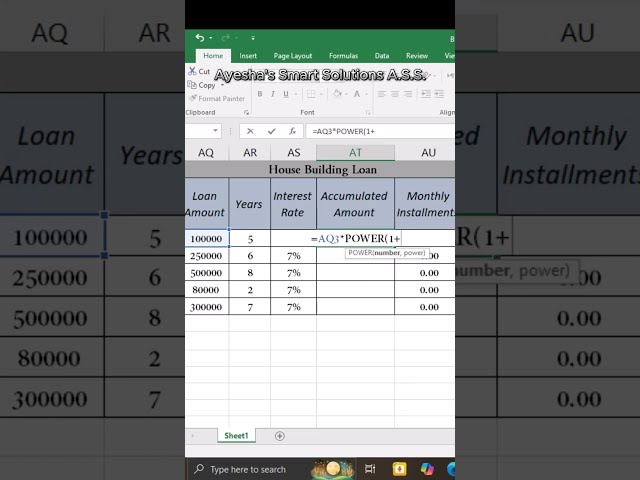Open the Formulas ribbon tab
Screen dimensions: 640x480
343,56
